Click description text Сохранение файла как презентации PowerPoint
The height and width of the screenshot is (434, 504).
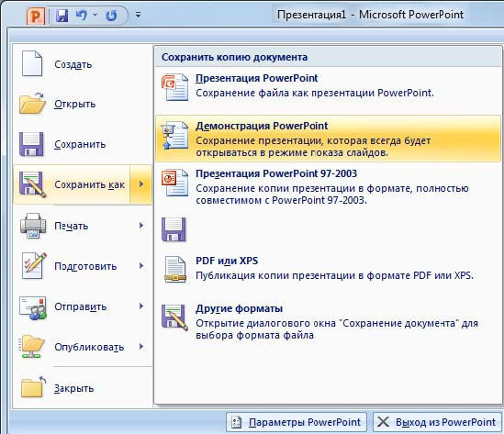click(x=315, y=93)
